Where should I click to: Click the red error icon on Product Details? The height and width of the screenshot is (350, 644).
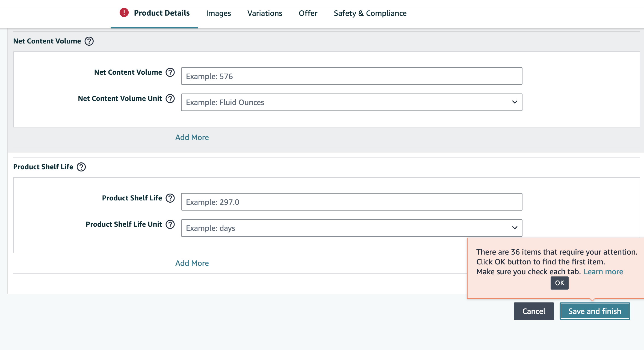124,13
